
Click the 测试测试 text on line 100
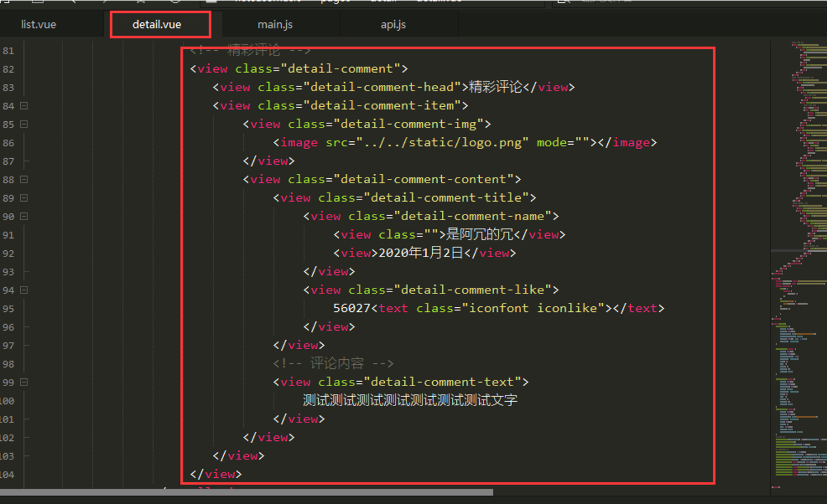(410, 401)
